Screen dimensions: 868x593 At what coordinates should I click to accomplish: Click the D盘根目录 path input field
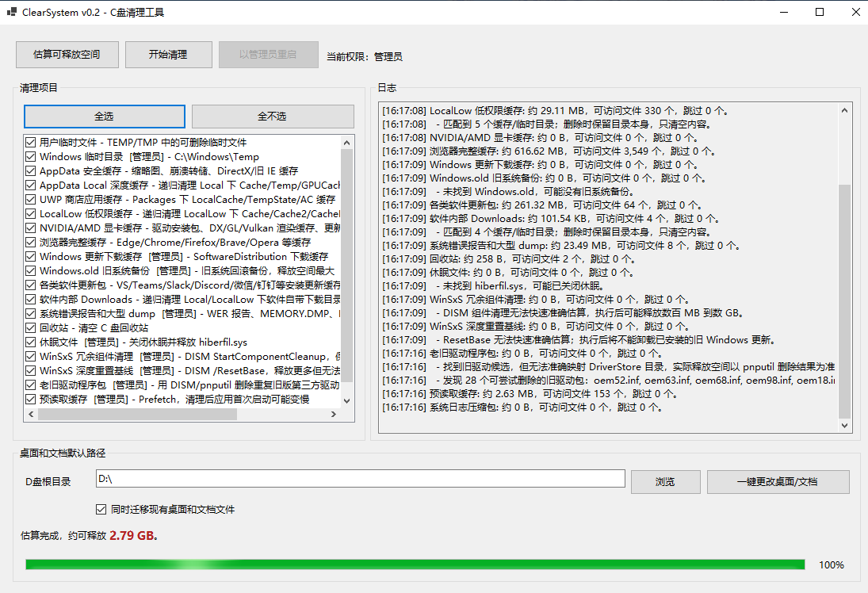point(361,479)
